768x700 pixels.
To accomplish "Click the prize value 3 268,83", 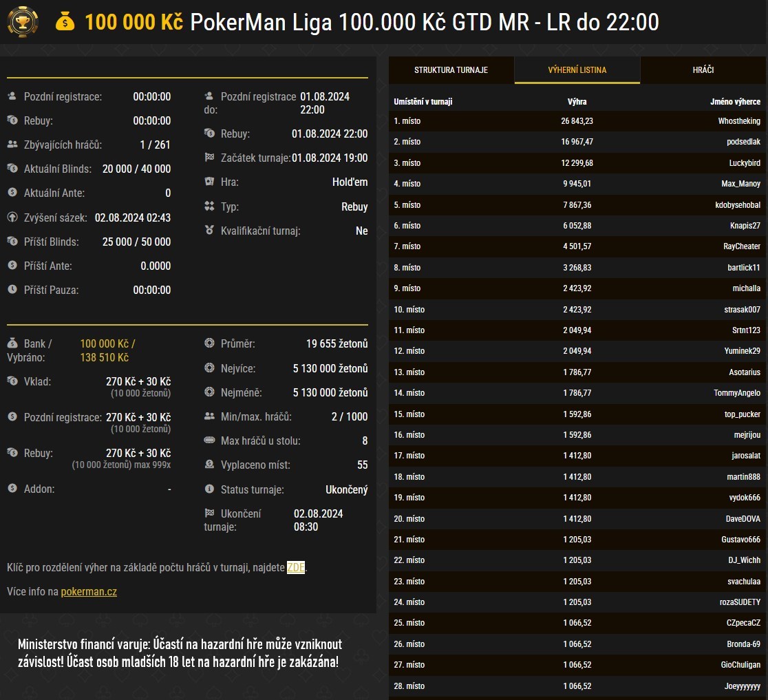I will [x=577, y=268].
